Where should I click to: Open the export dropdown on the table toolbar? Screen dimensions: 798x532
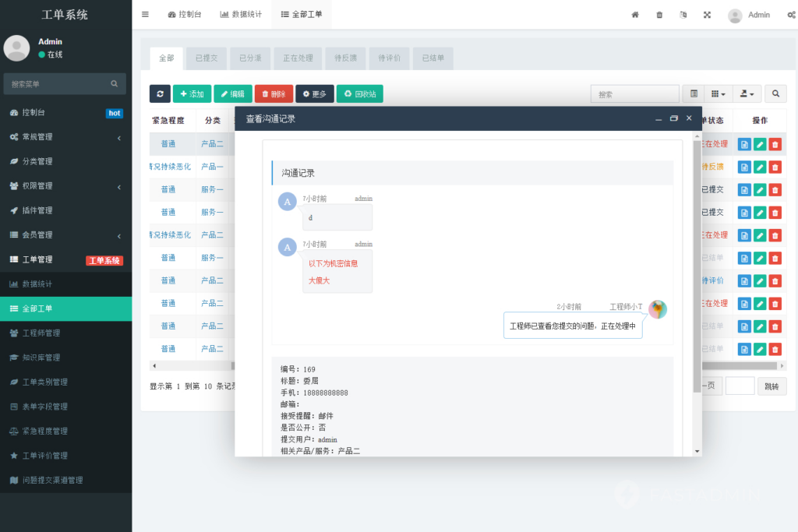[x=747, y=93]
